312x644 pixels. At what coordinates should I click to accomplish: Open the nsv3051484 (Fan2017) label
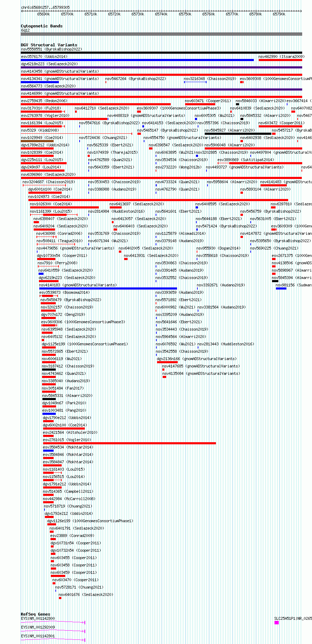point(63,388)
